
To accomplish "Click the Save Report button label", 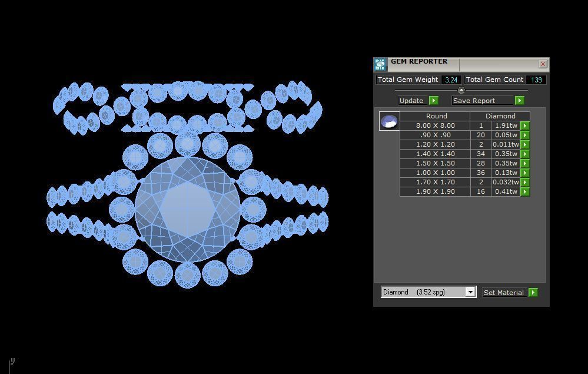I will pyautogui.click(x=483, y=101).
